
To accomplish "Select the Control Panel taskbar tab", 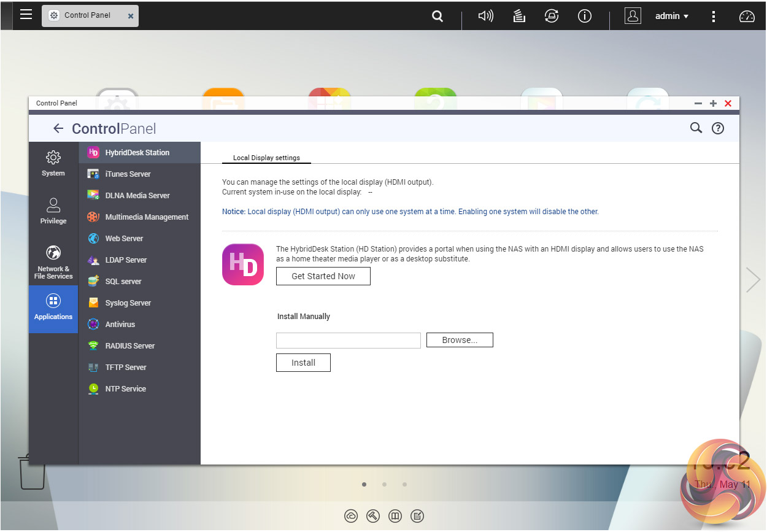I will click(x=90, y=16).
